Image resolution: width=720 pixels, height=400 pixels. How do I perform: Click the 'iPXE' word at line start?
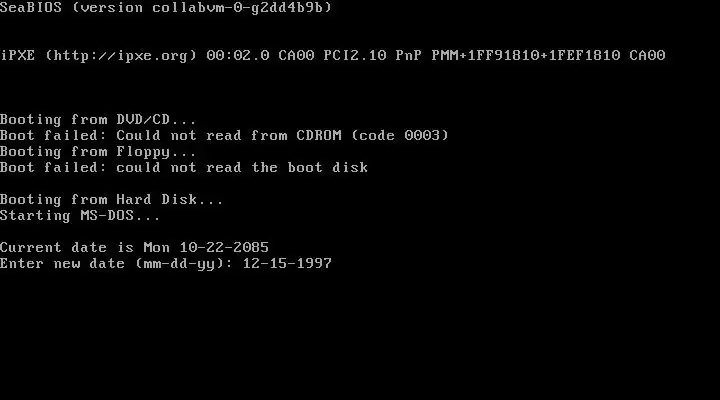[17, 56]
